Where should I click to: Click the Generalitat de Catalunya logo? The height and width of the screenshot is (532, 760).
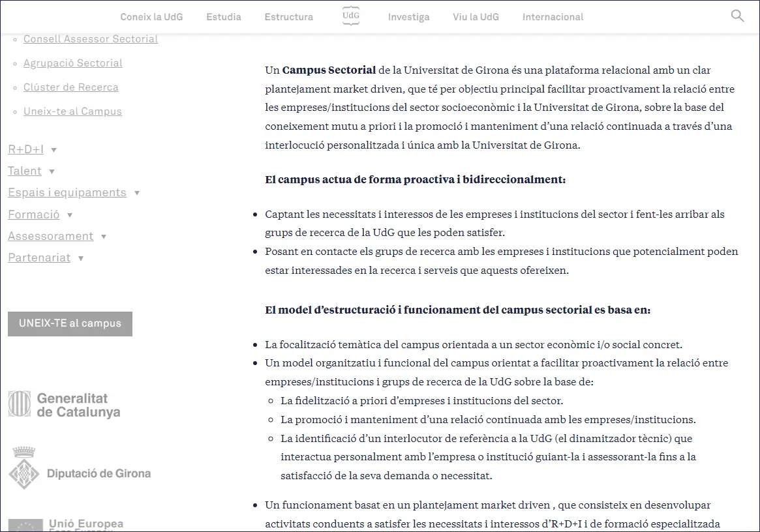[x=65, y=404]
